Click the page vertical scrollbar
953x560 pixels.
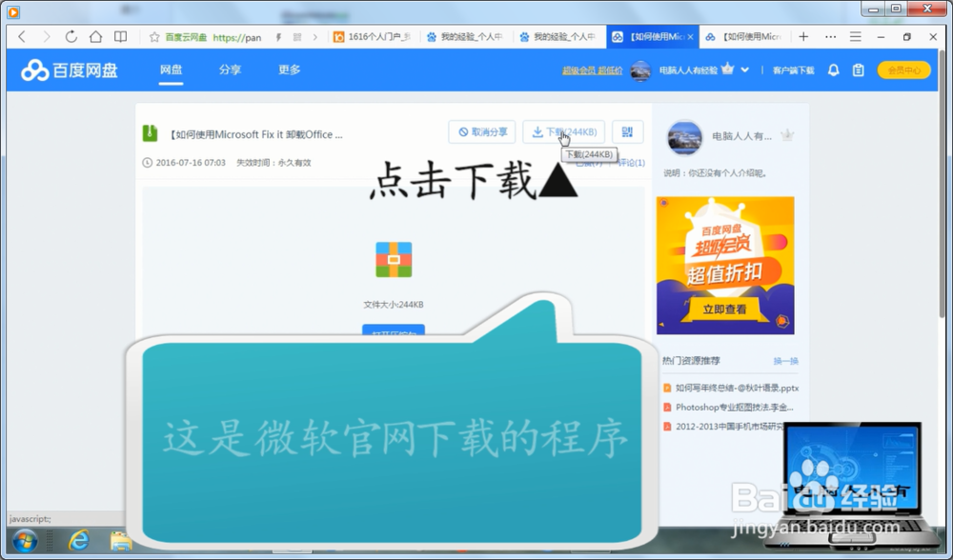click(943, 182)
